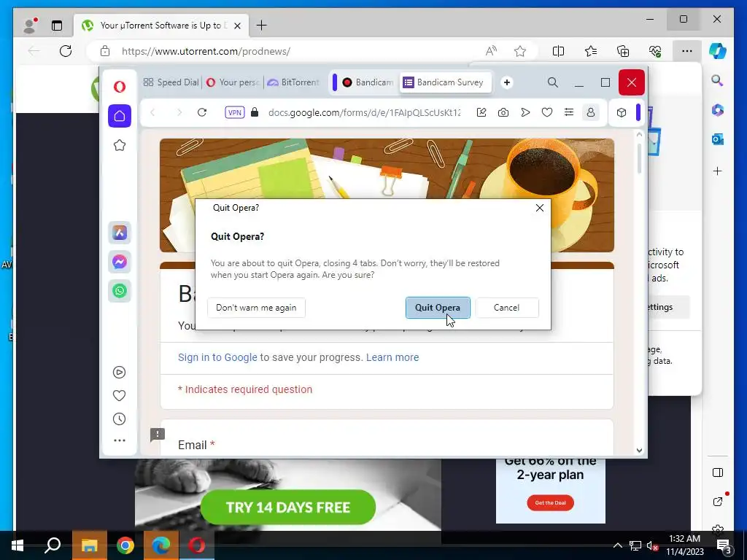
Task: Close the Quit Opera dialog with X
Action: tap(539, 208)
